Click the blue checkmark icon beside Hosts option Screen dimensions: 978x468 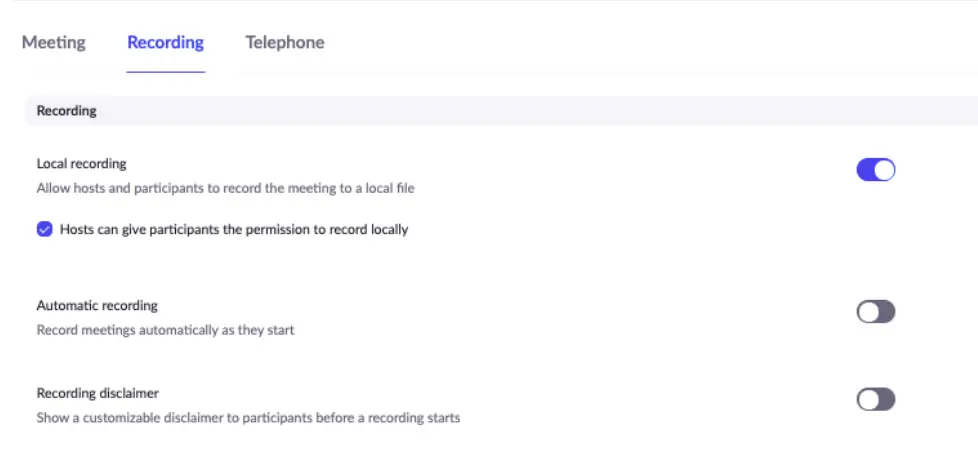(x=44, y=229)
